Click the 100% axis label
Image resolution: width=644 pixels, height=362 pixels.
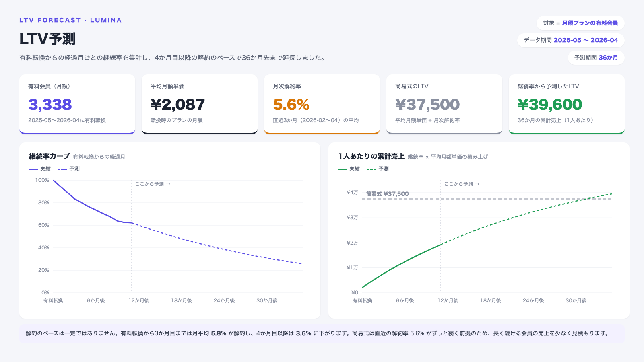(42, 180)
